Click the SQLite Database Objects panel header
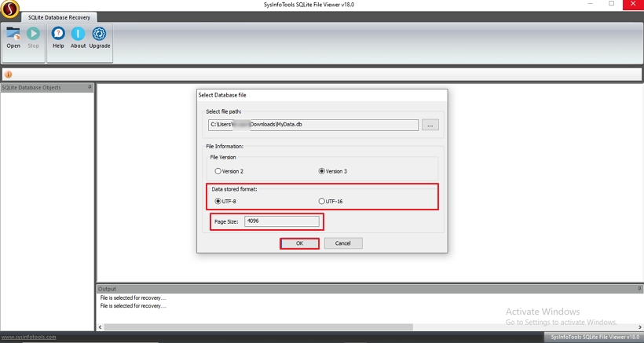Screen dimensions: 644x343 47,87
